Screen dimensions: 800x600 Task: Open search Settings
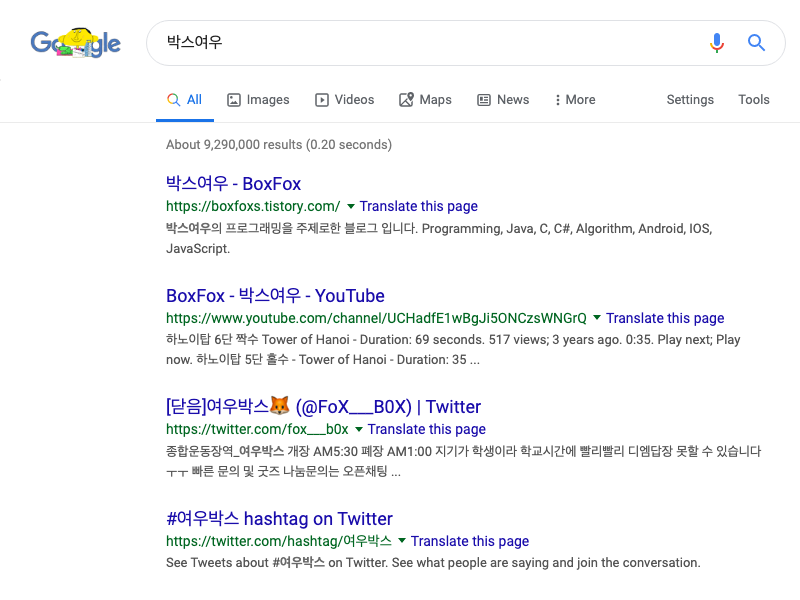click(690, 99)
